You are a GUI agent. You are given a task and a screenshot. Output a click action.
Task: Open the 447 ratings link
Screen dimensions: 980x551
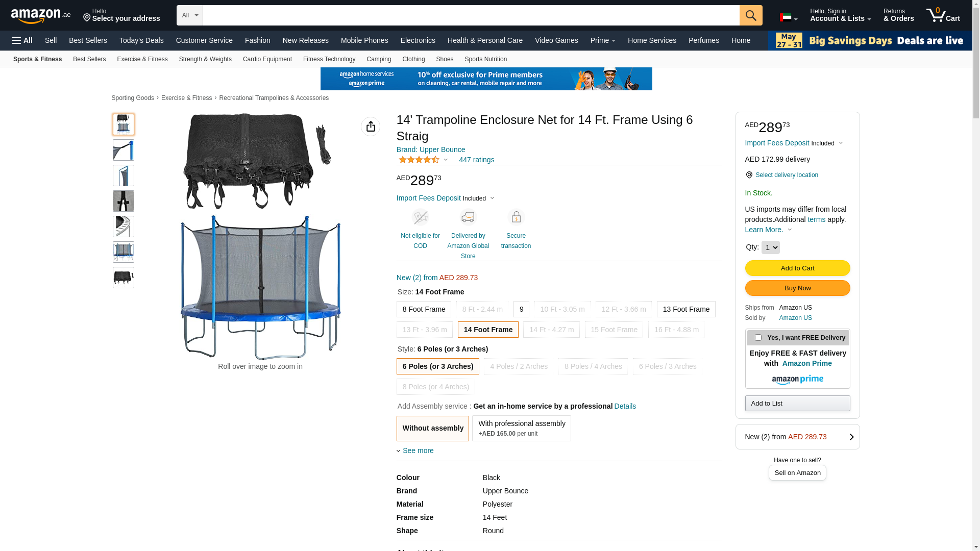[476, 160]
